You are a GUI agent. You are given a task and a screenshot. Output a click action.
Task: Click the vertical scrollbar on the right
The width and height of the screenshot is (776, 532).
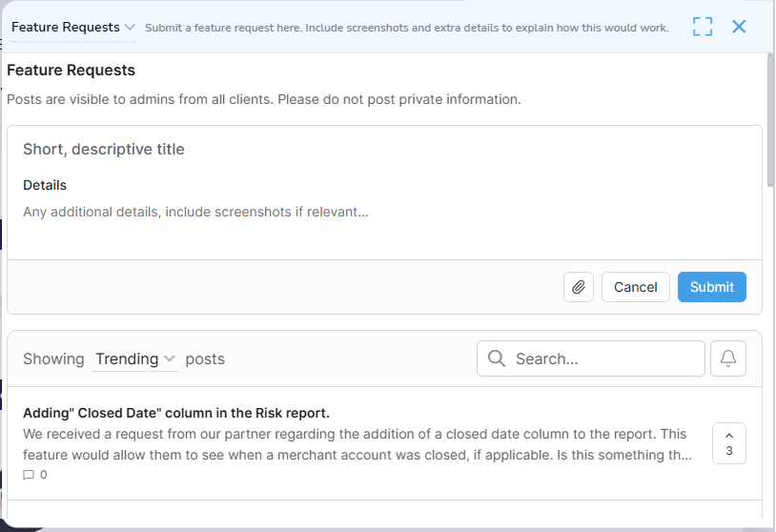[x=770, y=124]
